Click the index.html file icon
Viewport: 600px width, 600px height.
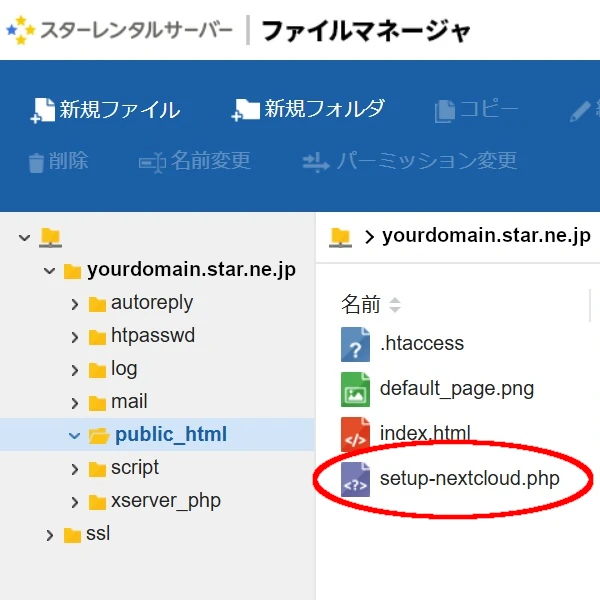tap(355, 434)
